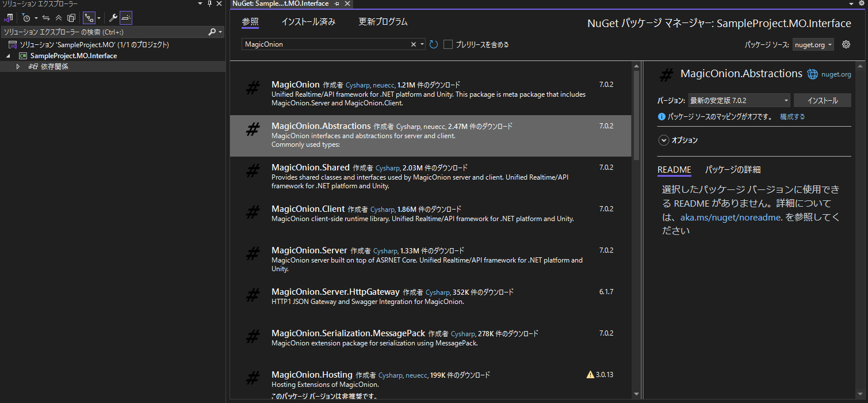Click the NuGet document tab
Screen dimensions: 868x403
tap(281, 3)
